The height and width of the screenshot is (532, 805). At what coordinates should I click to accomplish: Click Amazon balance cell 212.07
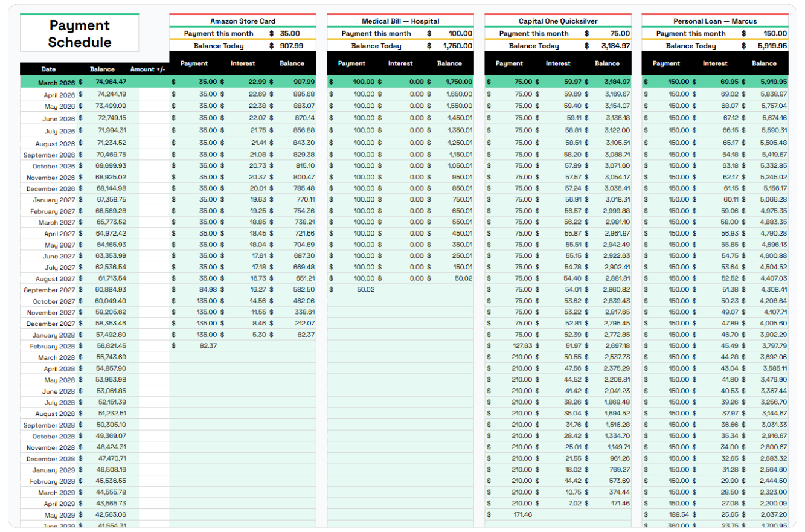click(x=304, y=323)
